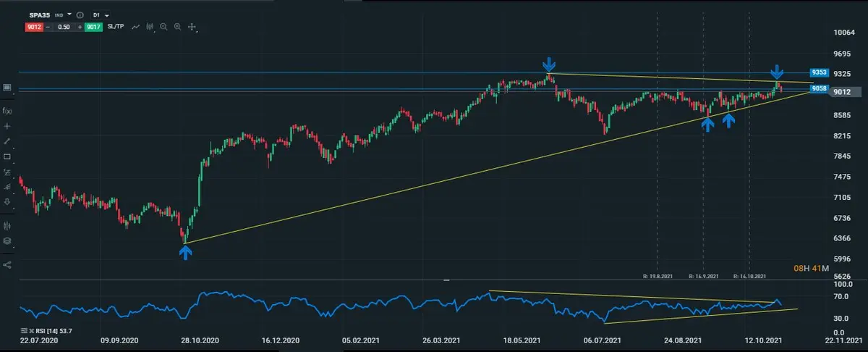Select the rectangle shape drawing tool

(x=7, y=156)
